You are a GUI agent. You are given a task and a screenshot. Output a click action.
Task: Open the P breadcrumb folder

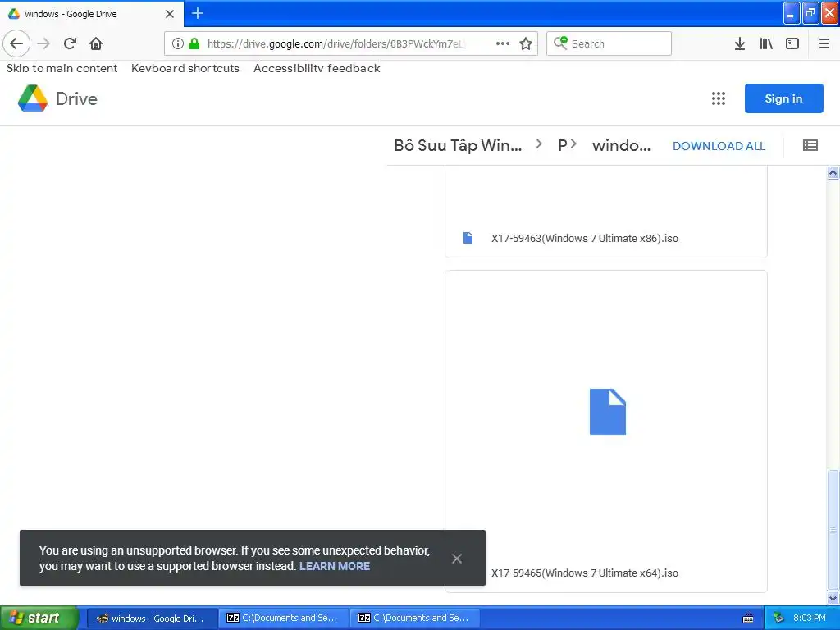(563, 145)
